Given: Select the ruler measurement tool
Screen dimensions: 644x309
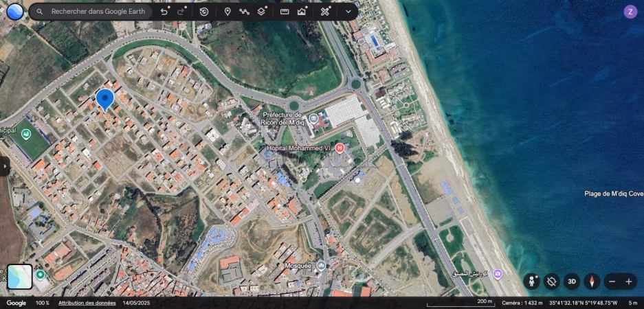Looking at the screenshot, I should click(x=285, y=12).
